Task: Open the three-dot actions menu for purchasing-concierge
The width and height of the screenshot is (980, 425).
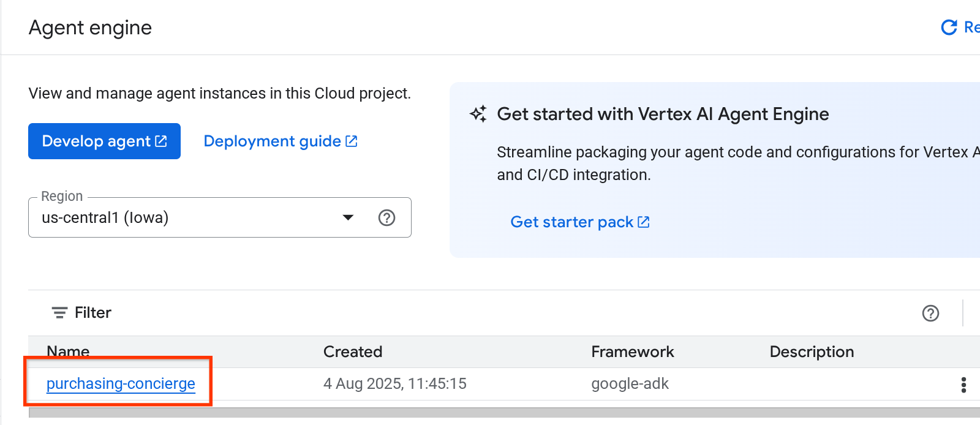Action: [x=963, y=385]
